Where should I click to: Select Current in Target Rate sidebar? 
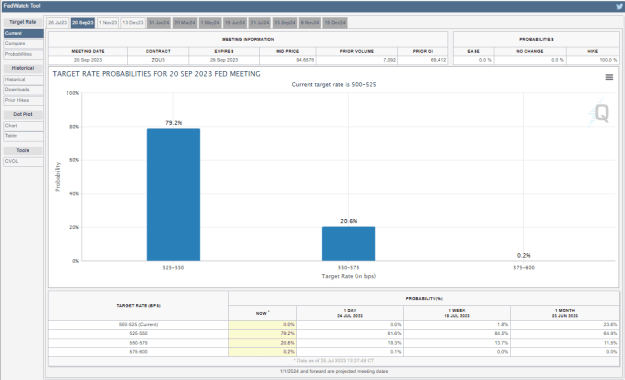click(x=24, y=33)
